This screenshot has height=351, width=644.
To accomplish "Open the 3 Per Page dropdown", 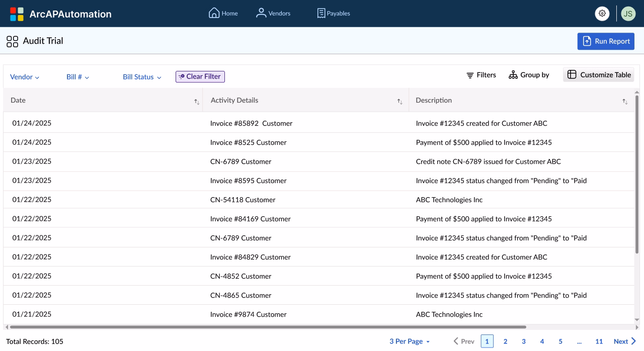I will 410,341.
